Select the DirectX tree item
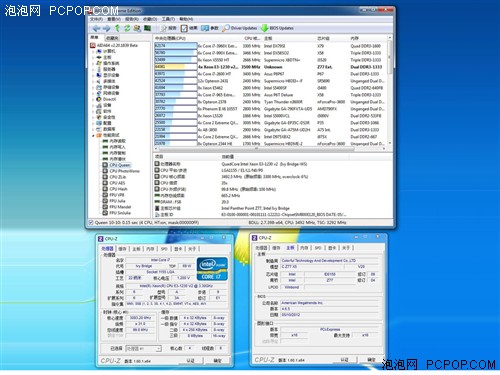 click(x=106, y=99)
